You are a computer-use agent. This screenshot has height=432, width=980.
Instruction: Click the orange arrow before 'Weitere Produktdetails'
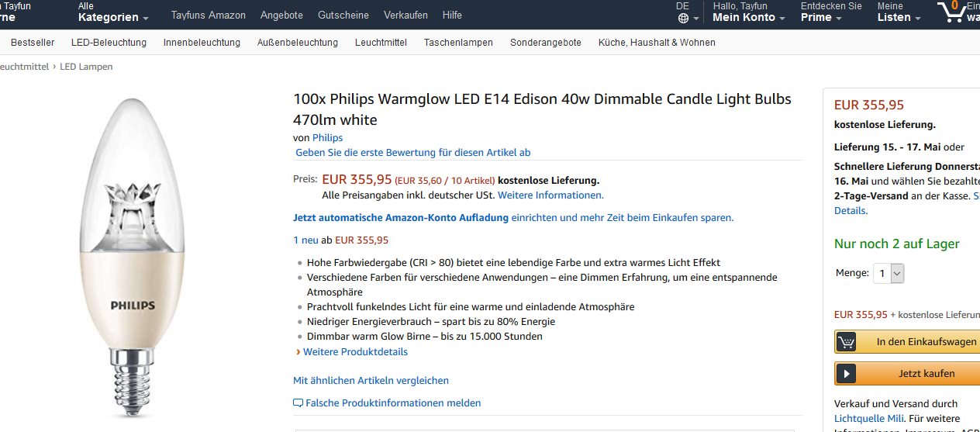298,352
